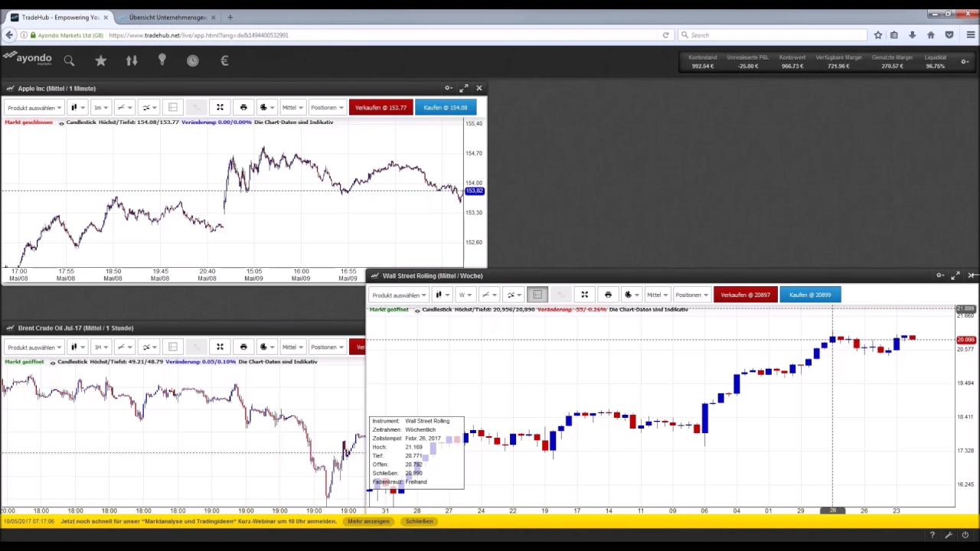This screenshot has width=980, height=551.
Task: Open the up-down arrows trades icon
Action: point(132,60)
